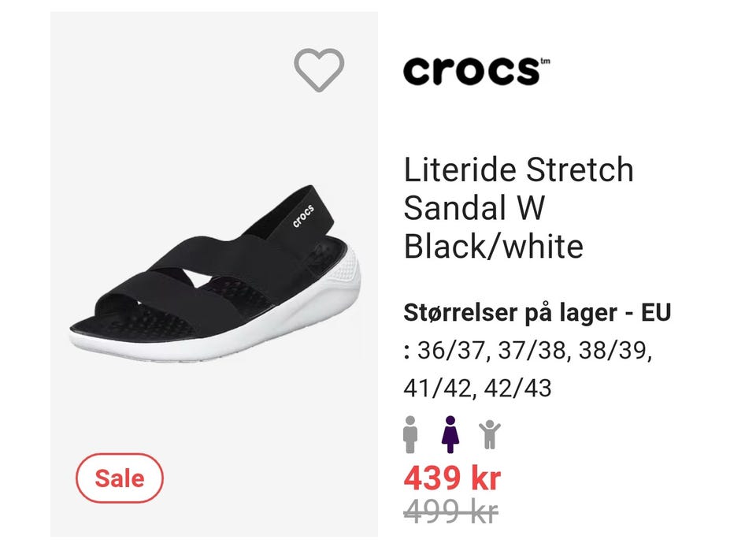Click the crossed-out 499 kr price
Image resolution: width=756 pixels, height=547 pixels.
point(450,511)
